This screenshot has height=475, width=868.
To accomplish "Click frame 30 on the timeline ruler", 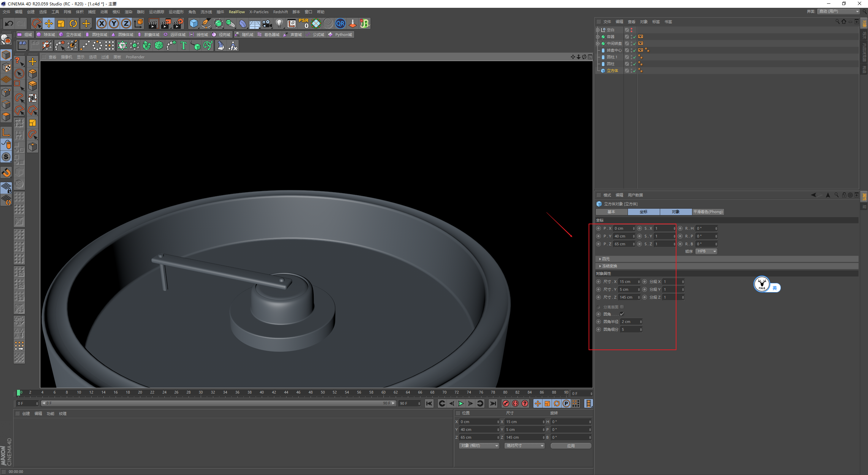I will 201,393.
